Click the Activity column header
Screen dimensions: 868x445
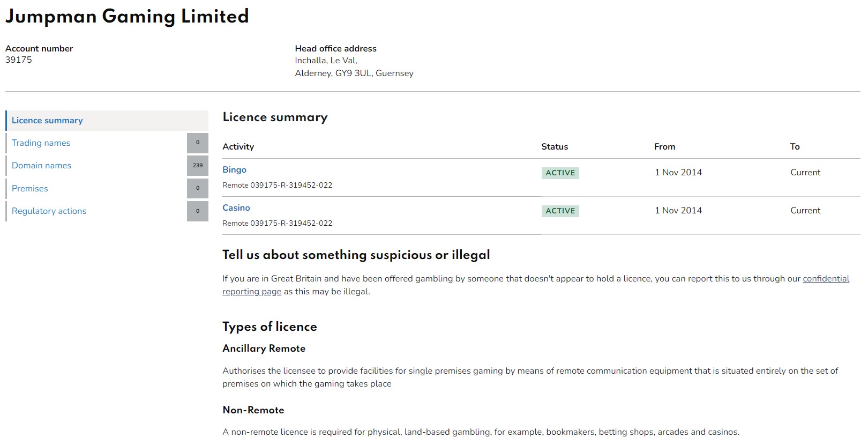tap(238, 147)
